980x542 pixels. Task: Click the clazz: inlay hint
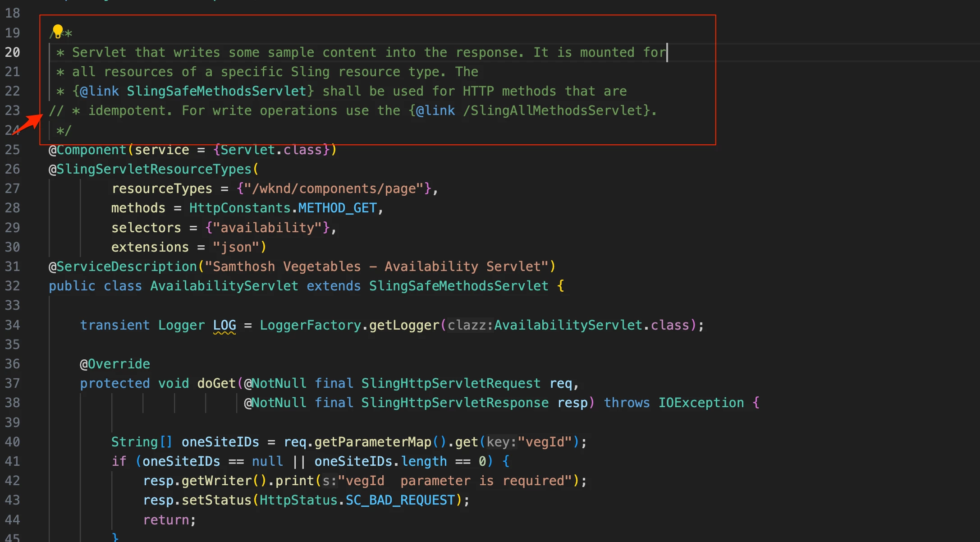470,325
